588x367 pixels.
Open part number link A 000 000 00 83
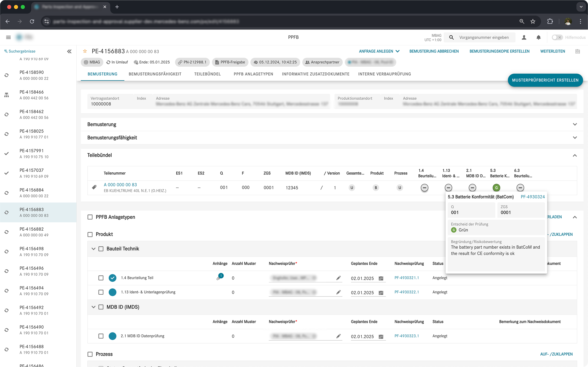[x=120, y=185]
